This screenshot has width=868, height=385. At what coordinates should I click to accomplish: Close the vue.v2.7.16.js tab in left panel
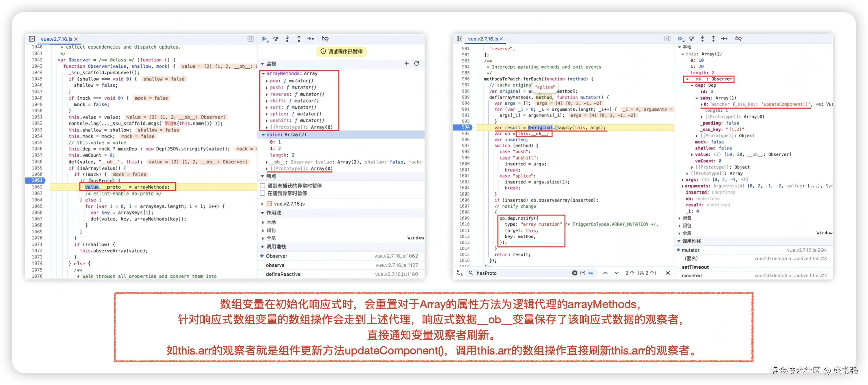76,39
